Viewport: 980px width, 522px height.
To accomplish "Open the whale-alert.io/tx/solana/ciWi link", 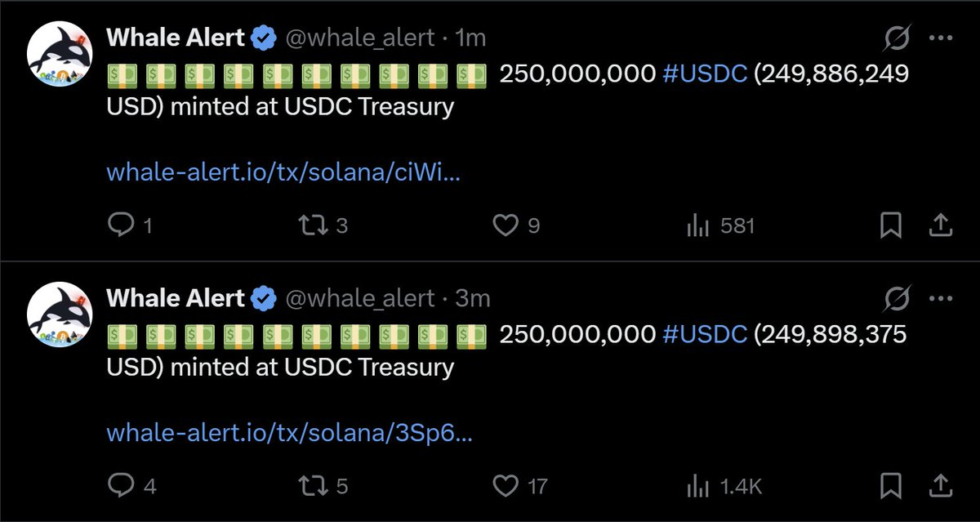I will click(x=283, y=172).
